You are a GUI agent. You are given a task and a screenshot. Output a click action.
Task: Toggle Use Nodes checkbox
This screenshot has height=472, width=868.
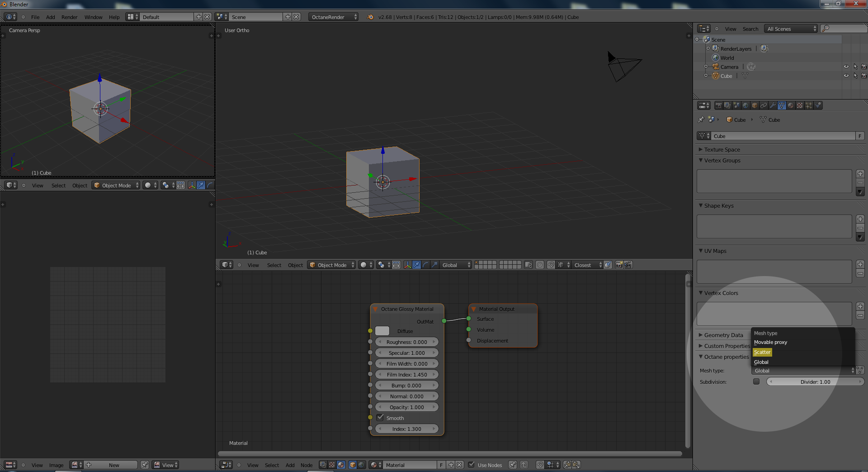pos(472,465)
